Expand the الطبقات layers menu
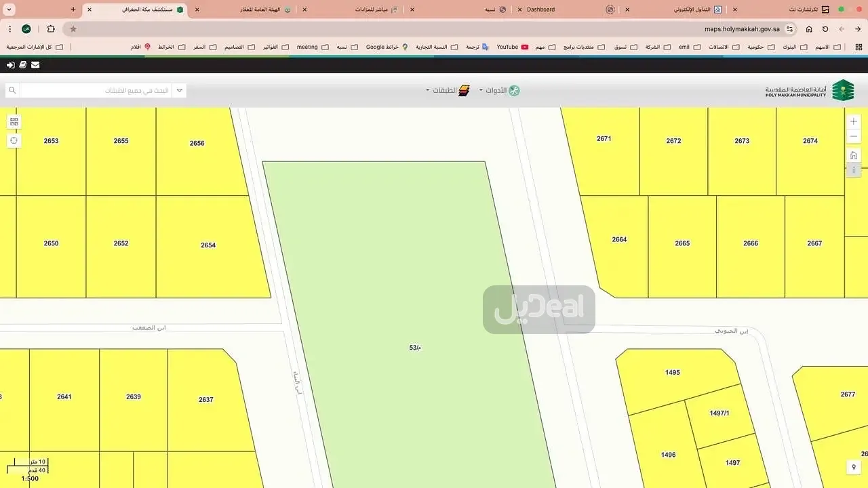 [449, 90]
